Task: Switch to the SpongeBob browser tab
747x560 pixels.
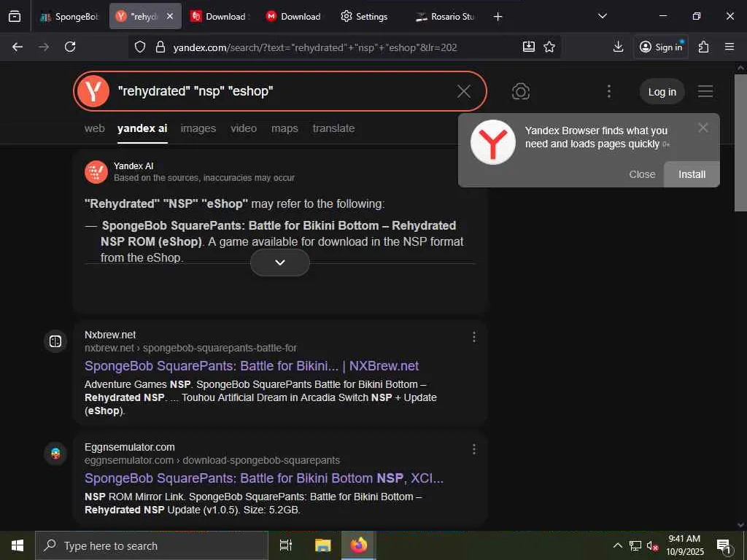Action: click(69, 17)
